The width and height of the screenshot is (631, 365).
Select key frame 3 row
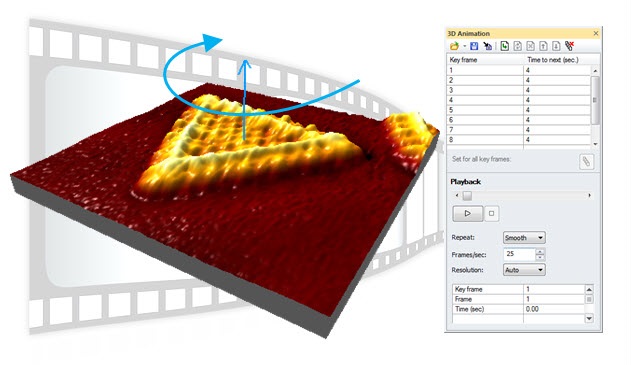pyautogui.click(x=519, y=90)
